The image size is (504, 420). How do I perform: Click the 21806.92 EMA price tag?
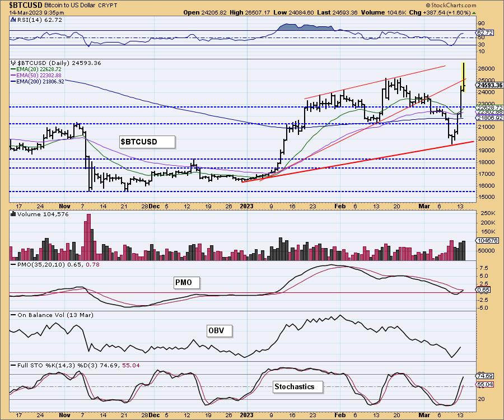[x=489, y=118]
